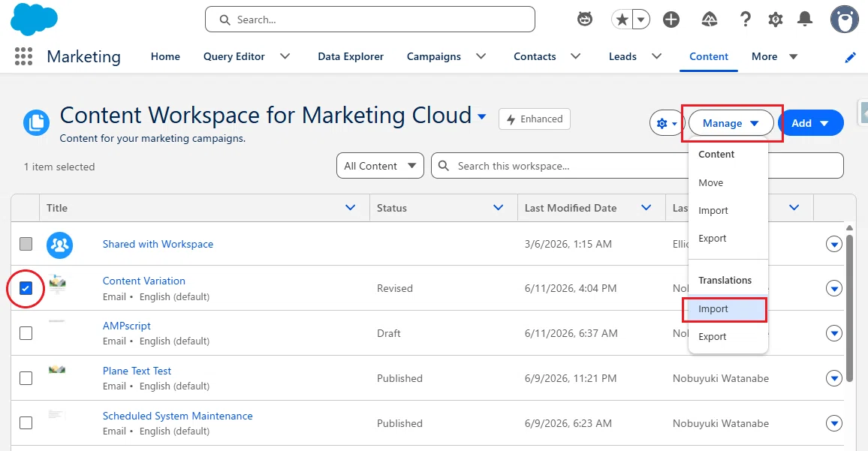Open row actions for Plane Text Test
The width and height of the screenshot is (868, 451).
click(x=833, y=378)
